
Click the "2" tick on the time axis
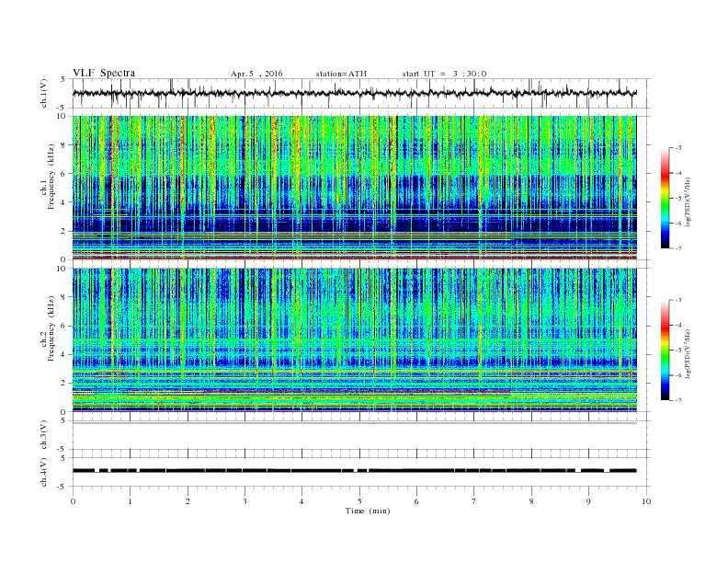coord(188,501)
